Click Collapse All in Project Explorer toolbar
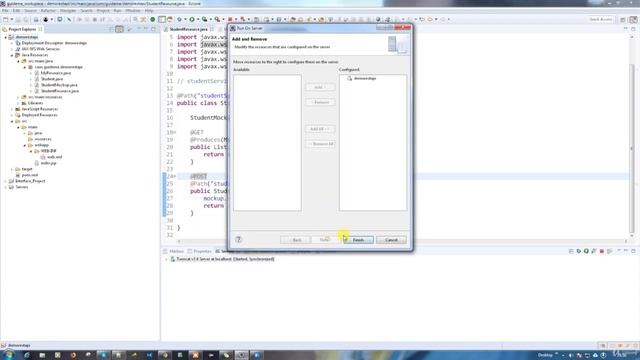The height and width of the screenshot is (360, 640). (x=111, y=29)
